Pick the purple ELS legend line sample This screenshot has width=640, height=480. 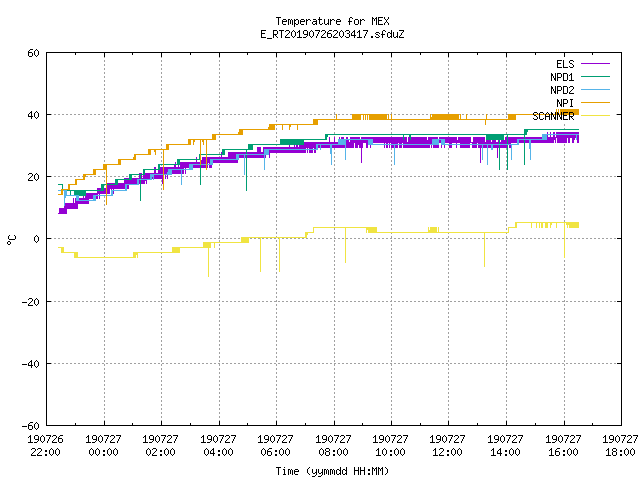point(595,64)
